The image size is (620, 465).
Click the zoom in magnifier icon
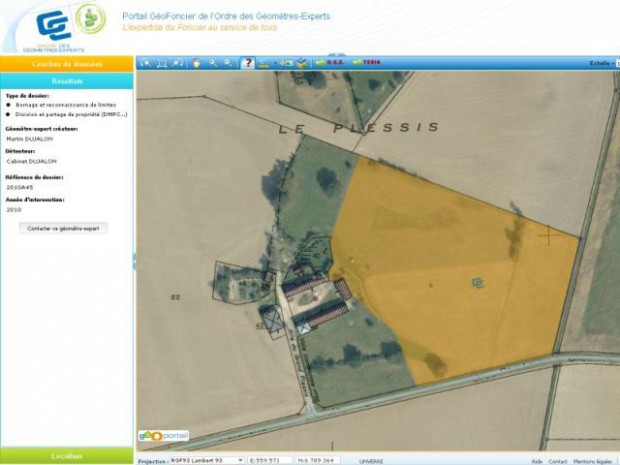click(x=213, y=62)
